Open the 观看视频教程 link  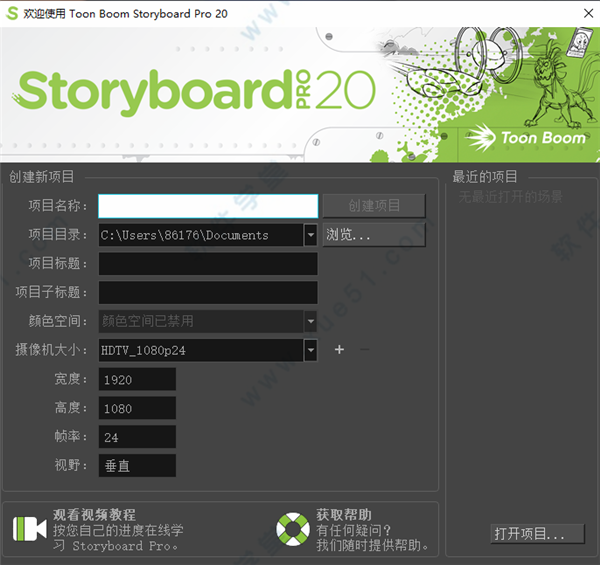pyautogui.click(x=94, y=515)
